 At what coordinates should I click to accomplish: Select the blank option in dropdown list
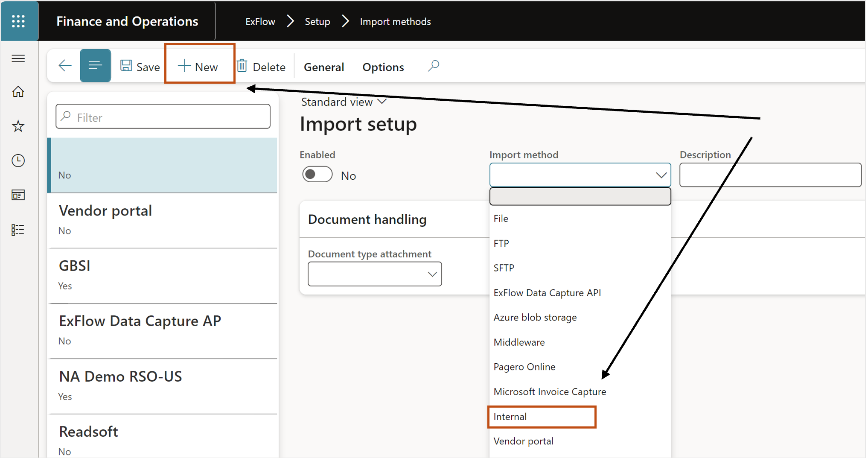point(580,196)
